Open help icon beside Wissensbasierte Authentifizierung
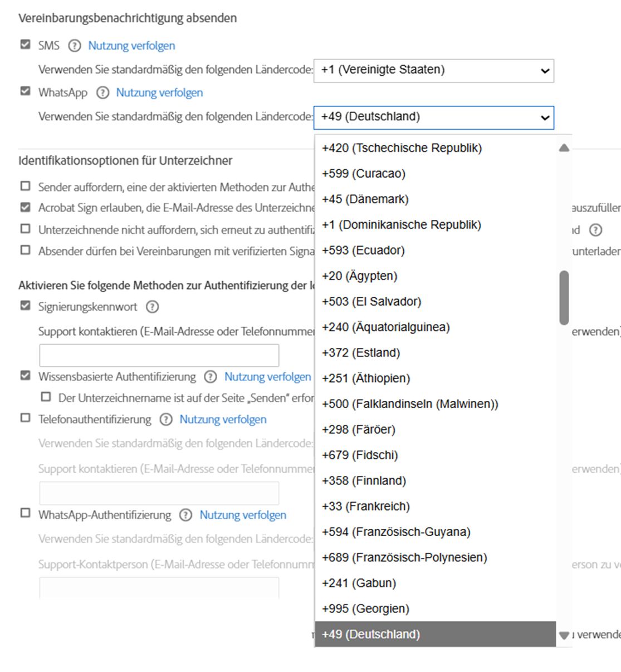Screen dimensions: 621x672 click(210, 377)
